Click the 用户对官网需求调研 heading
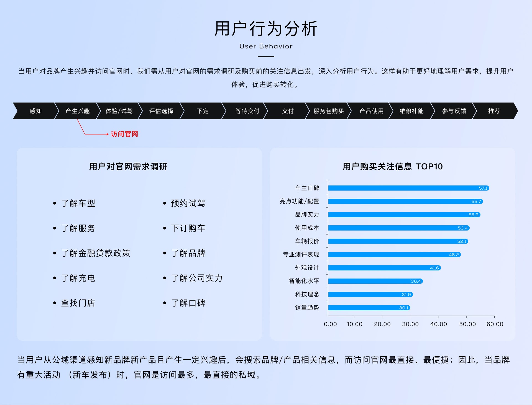This screenshot has width=532, height=405. (128, 166)
